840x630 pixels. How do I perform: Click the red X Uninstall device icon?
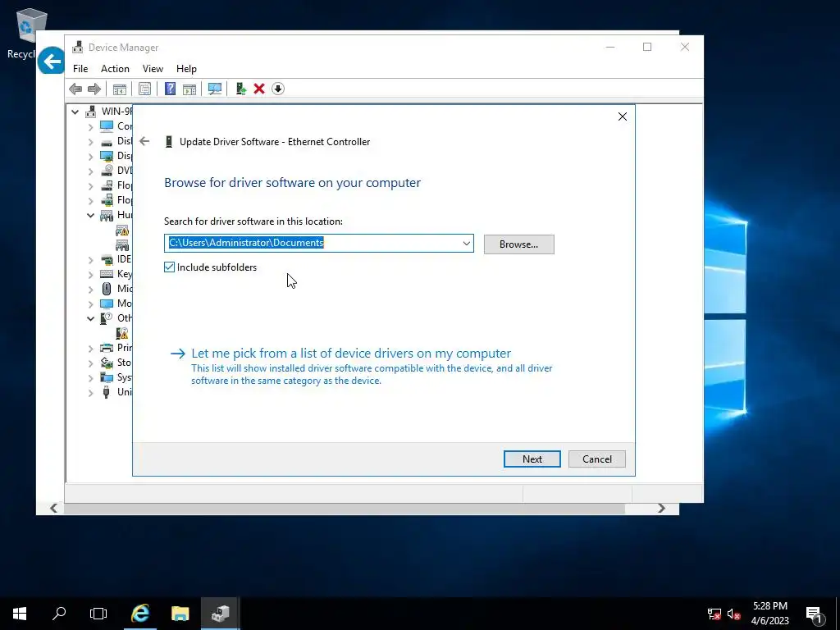coord(259,89)
